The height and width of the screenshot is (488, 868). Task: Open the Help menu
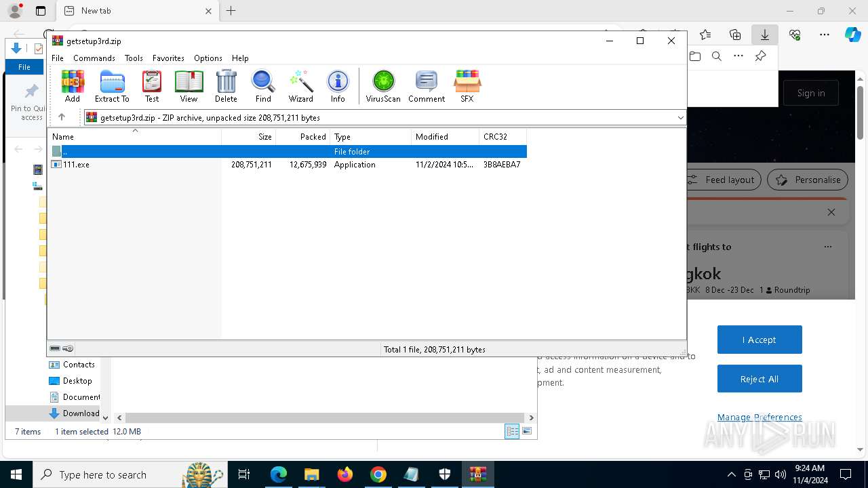[x=240, y=58]
